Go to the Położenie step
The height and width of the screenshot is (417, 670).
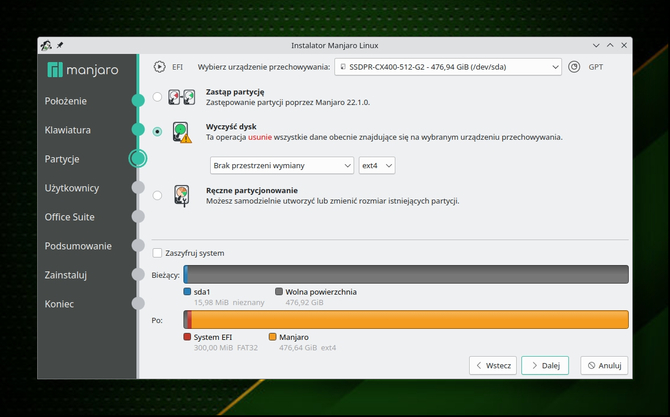pyautogui.click(x=66, y=101)
